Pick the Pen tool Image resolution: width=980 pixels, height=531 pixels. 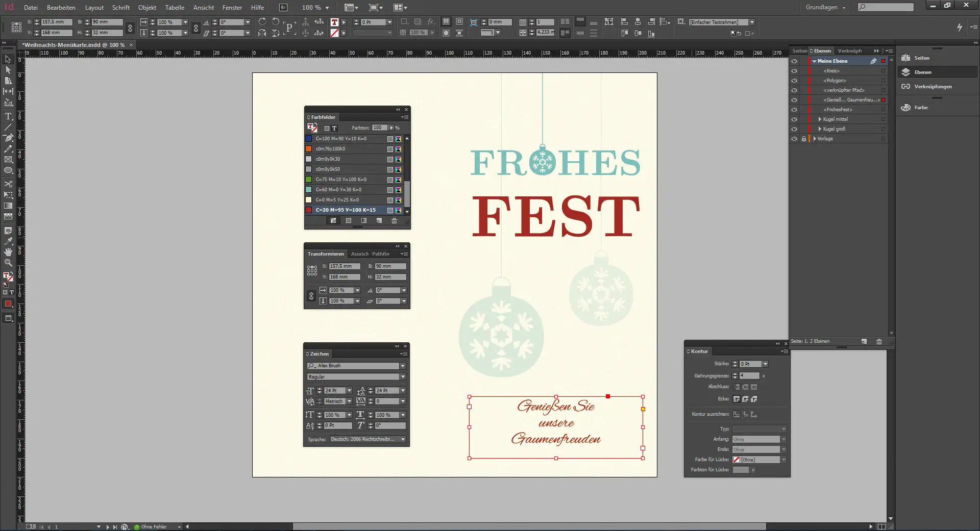[x=8, y=138]
